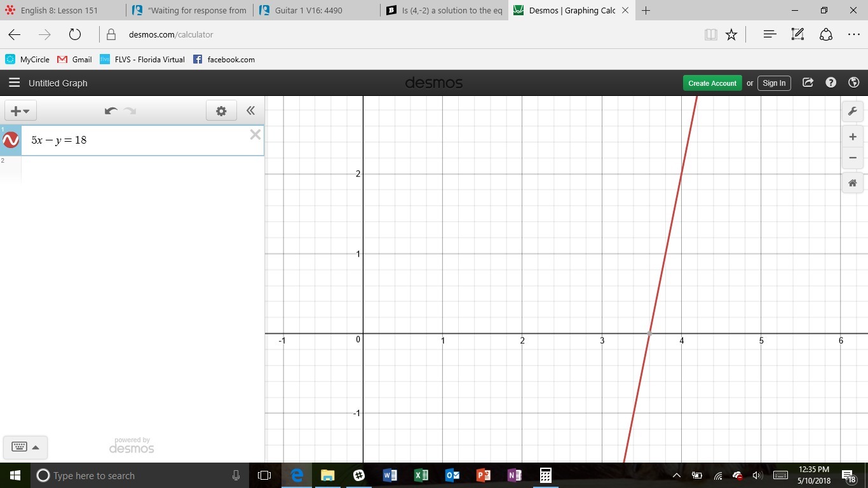Select the 5x − y = 18 expression field
This screenshot has width=868, height=488.
click(142, 140)
